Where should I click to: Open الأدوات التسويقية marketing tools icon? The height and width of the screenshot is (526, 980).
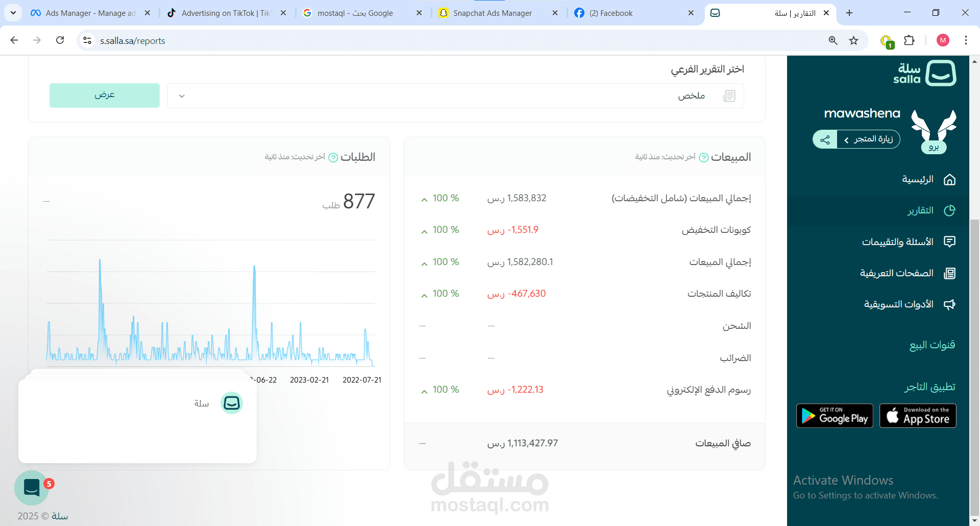click(x=950, y=304)
